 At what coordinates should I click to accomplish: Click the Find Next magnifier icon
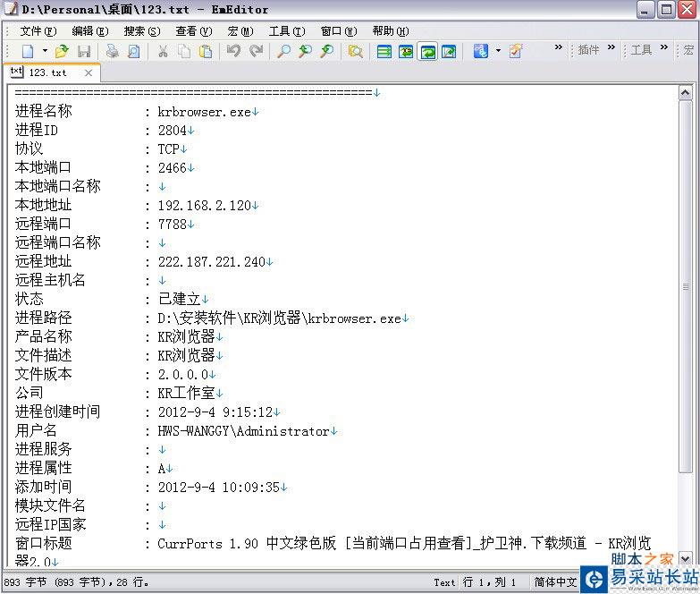click(306, 51)
